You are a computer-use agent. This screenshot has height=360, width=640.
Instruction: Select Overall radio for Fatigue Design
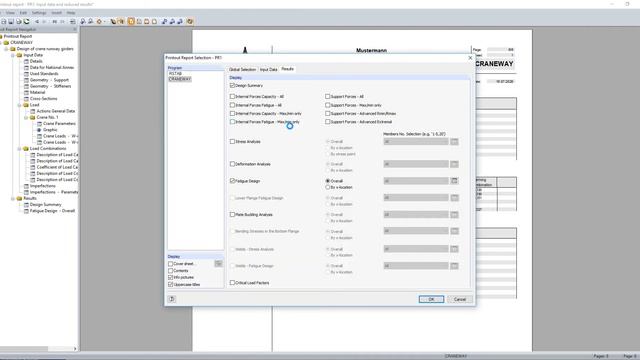click(327, 181)
